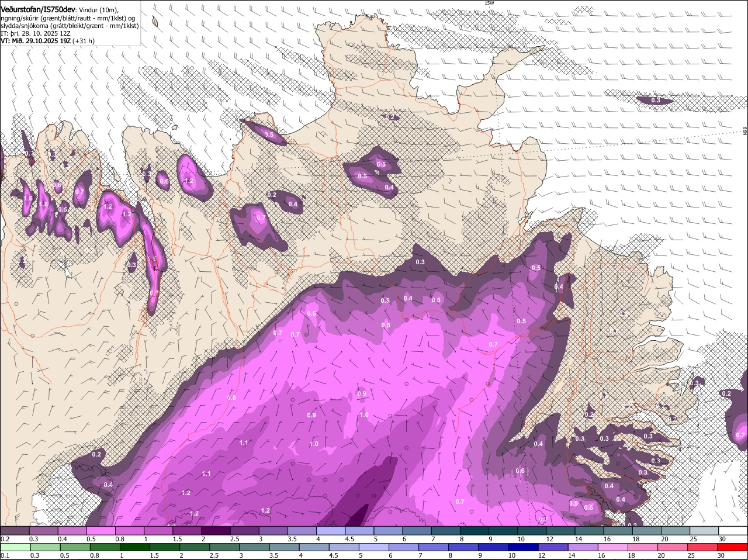Screen dimensions: 748x560
Task: Click the '30' label in lower legend row
Action: [x=721, y=555]
